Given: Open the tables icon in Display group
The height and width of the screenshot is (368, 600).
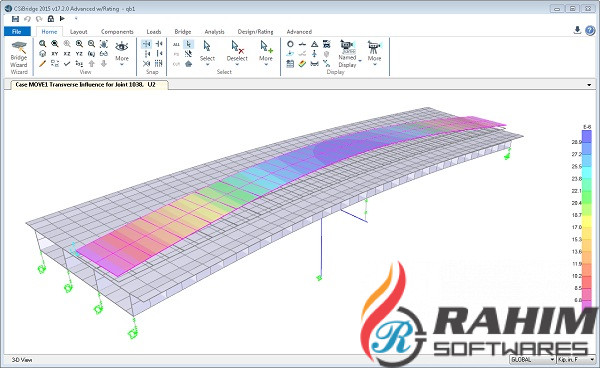Looking at the screenshot, I should click(x=290, y=64).
